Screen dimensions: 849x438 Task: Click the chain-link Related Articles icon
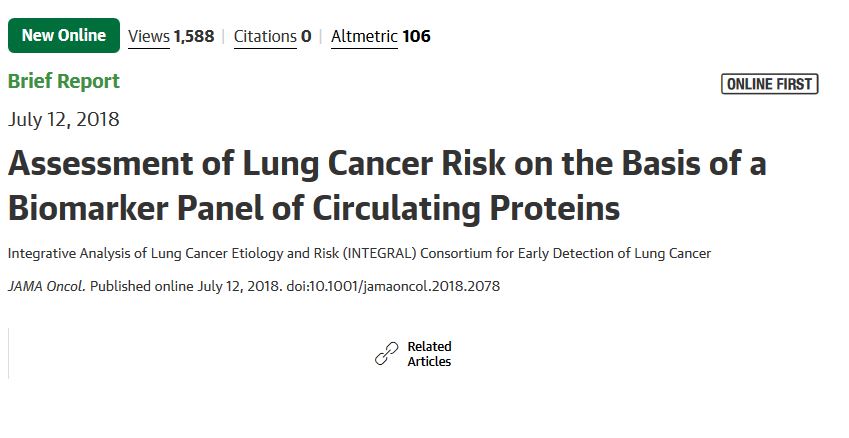pos(386,354)
